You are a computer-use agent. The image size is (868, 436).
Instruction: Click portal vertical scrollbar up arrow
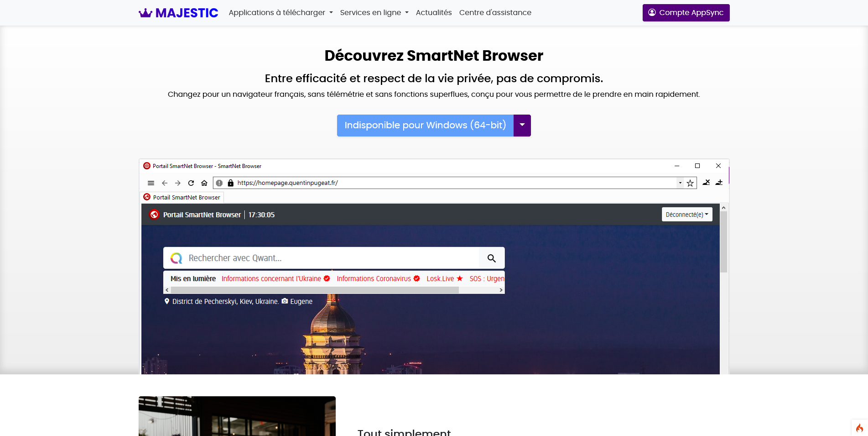(723, 208)
